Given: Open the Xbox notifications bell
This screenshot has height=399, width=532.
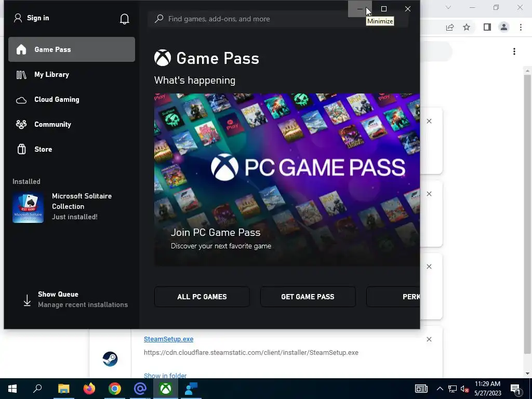Looking at the screenshot, I should [125, 19].
